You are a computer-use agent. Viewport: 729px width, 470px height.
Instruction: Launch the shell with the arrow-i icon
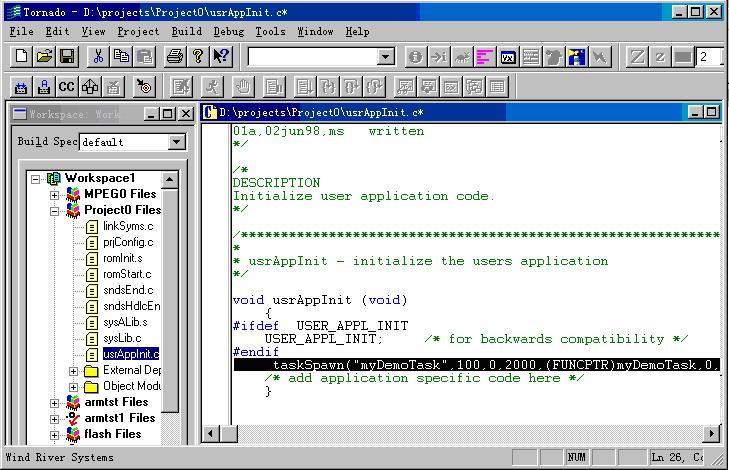click(x=438, y=57)
